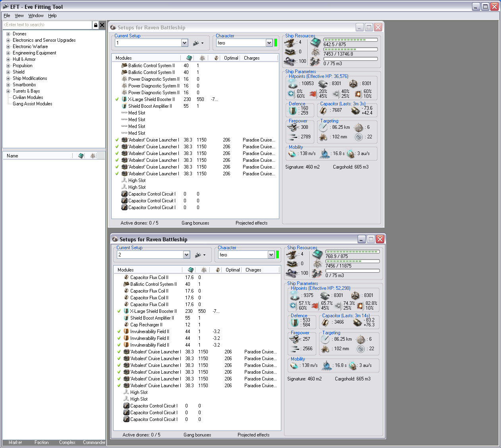The image size is (501, 448).
Task: Click the shield hitpoints icon in setup 2 window
Action: coord(294,295)
